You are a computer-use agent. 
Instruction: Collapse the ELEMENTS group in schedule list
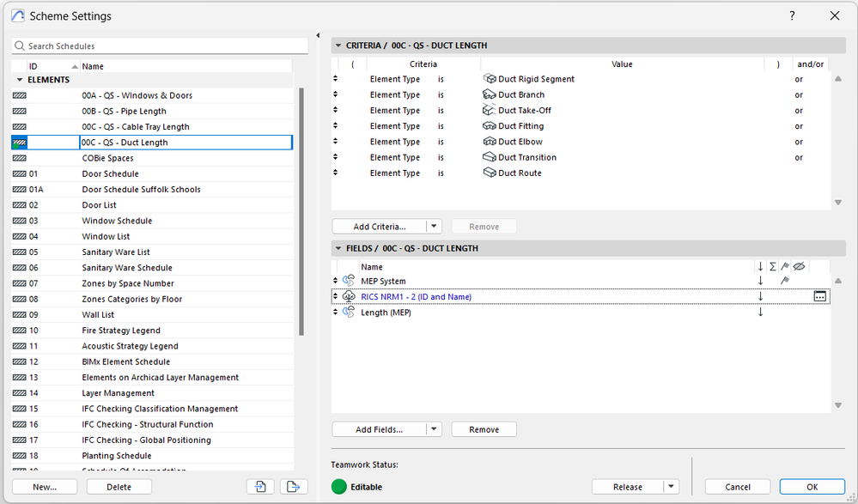20,80
